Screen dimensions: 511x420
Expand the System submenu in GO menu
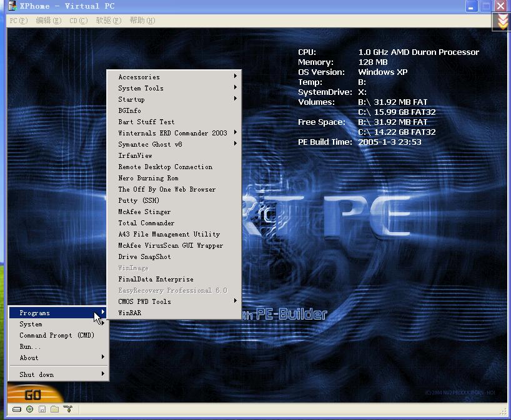pos(58,324)
